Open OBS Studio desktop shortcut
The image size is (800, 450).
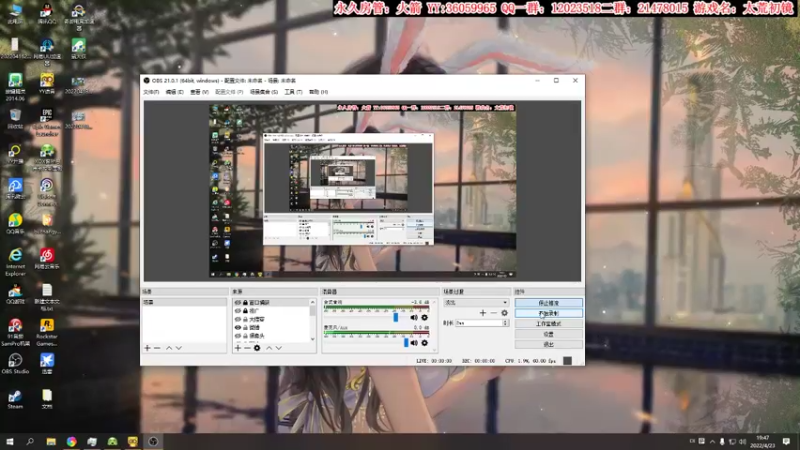[15, 364]
